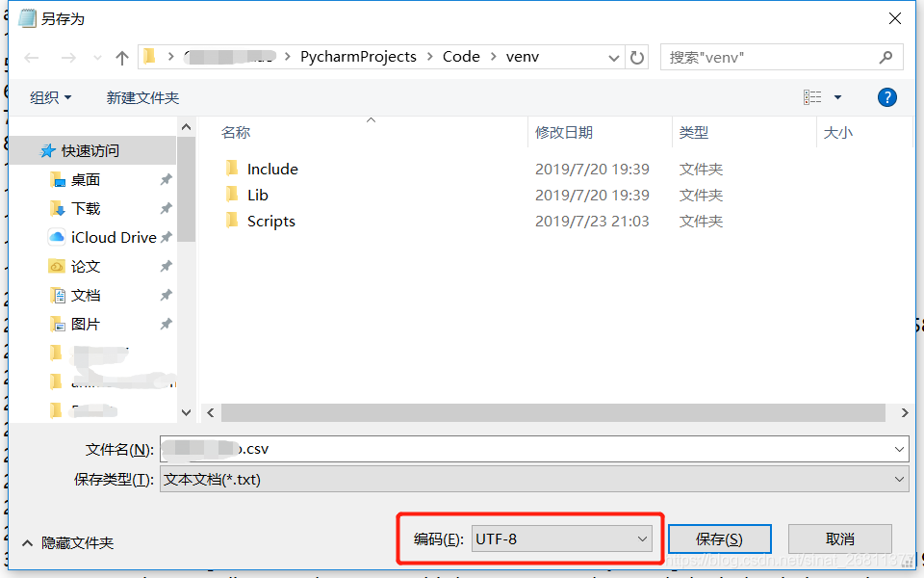Open the 编码 encoding dropdown showing UTF-8
This screenshot has height=578, width=924.
pos(563,539)
